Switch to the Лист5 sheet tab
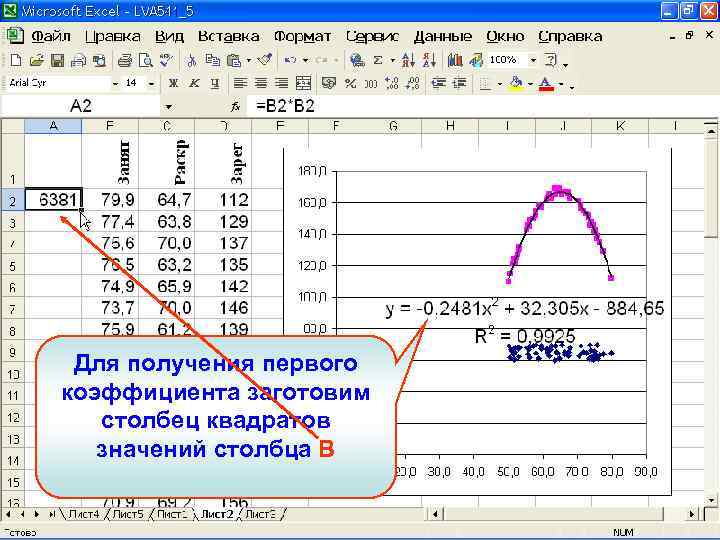 click(x=128, y=514)
